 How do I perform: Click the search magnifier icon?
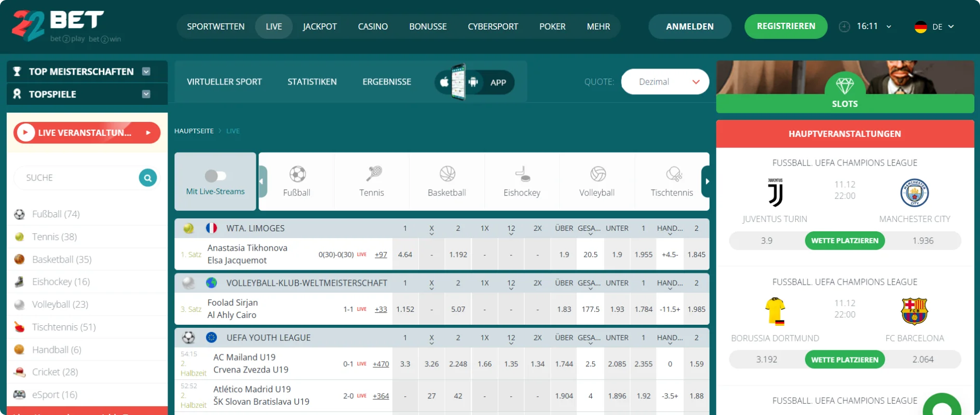click(148, 178)
